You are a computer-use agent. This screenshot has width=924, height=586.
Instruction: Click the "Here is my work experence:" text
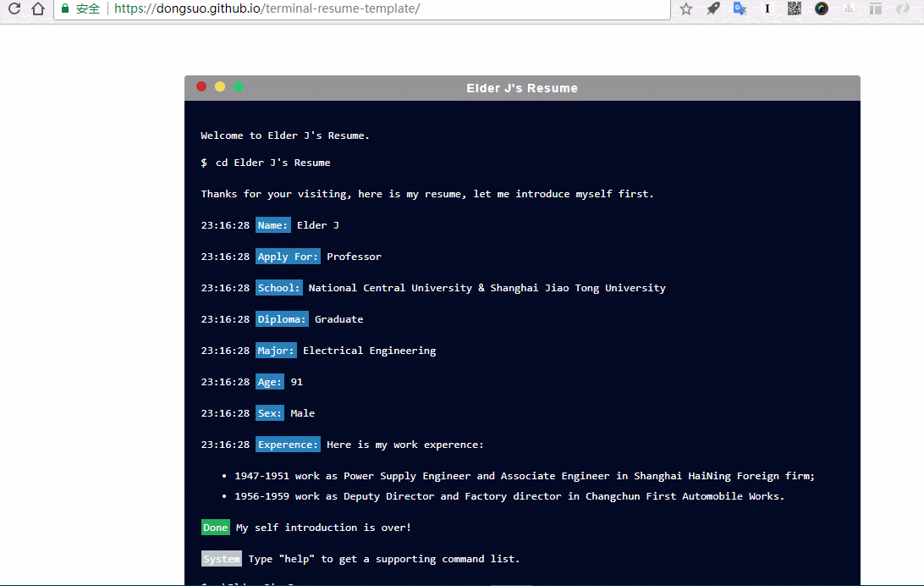point(405,445)
